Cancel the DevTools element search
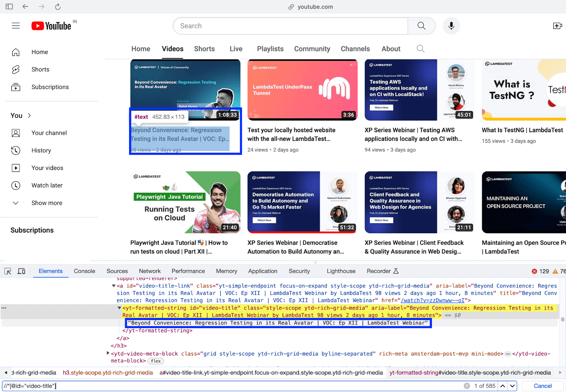Viewport: 566px width, 392px height. pos(543,386)
